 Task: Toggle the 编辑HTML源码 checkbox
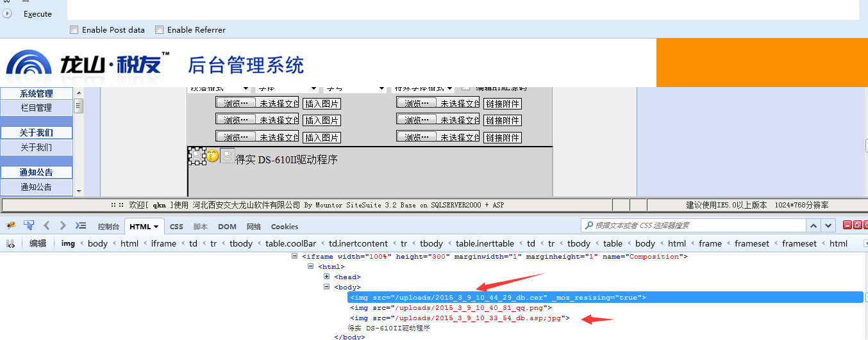tap(465, 87)
